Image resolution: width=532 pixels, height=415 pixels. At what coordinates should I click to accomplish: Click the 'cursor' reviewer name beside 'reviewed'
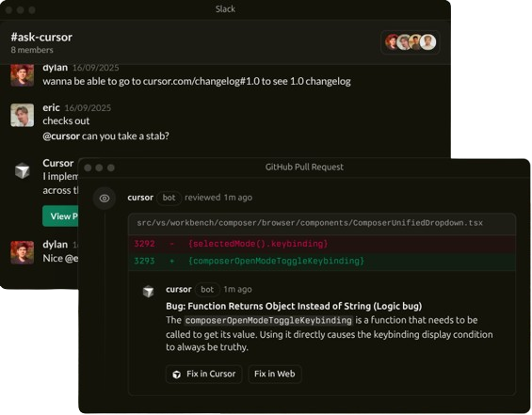[140, 198]
